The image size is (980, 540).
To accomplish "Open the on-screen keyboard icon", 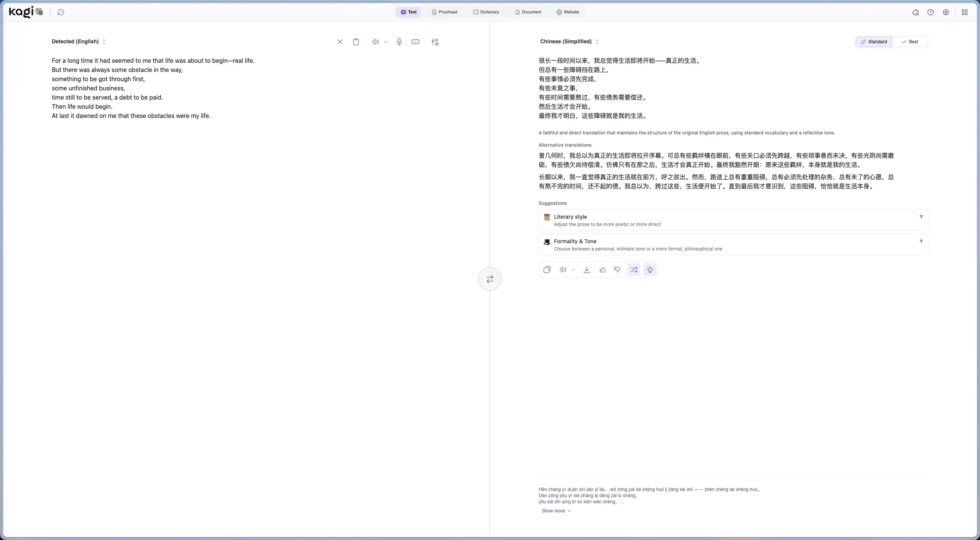I will pos(415,42).
